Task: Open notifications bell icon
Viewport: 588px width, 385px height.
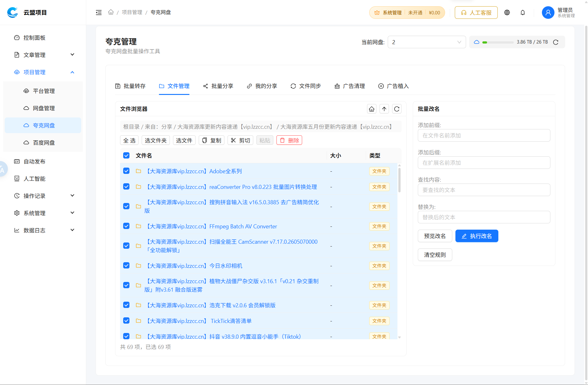Action: click(522, 13)
